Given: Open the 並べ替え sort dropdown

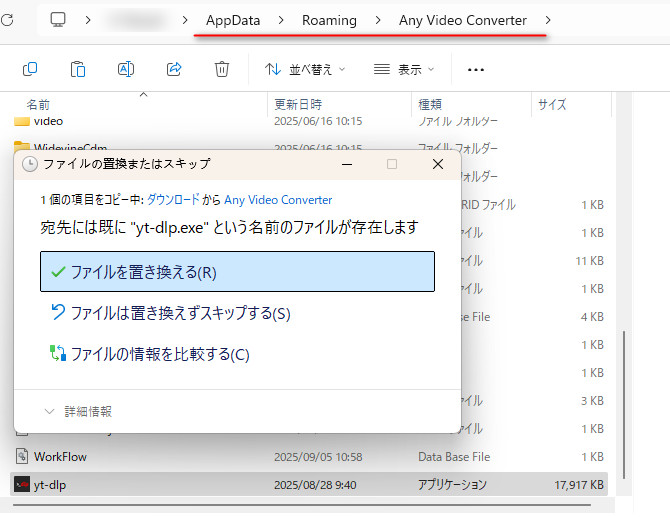Looking at the screenshot, I should [x=304, y=69].
